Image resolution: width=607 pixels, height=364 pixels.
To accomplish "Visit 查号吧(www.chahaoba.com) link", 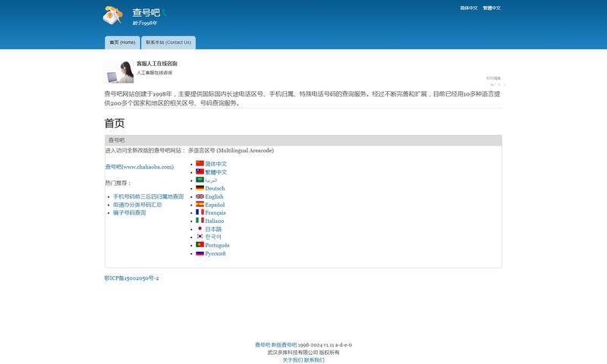I will click(140, 167).
